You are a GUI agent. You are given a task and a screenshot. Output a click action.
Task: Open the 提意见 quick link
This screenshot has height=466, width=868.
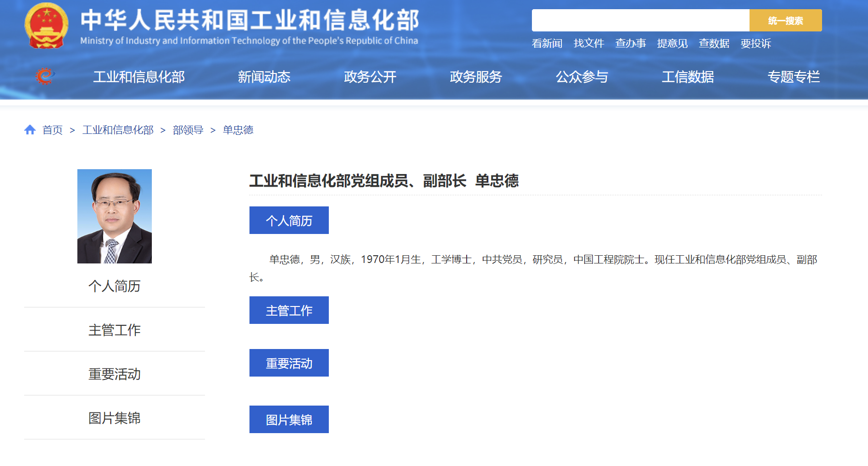(672, 44)
